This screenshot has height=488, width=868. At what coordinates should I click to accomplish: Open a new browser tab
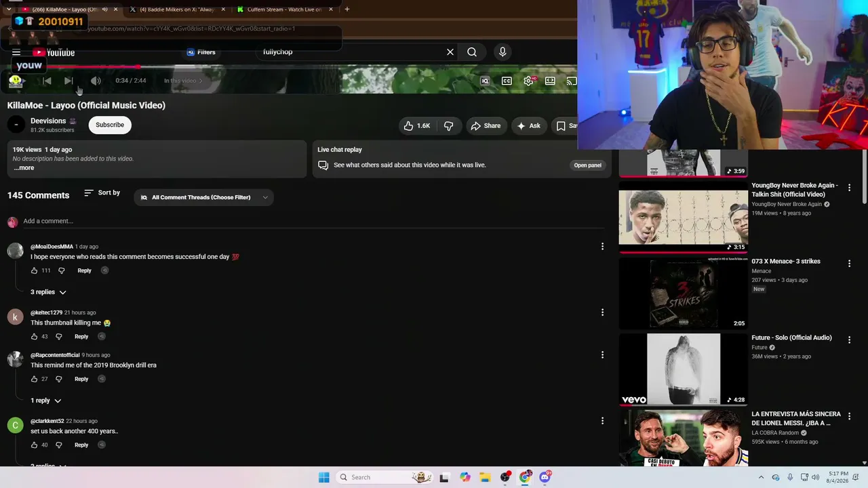(347, 9)
